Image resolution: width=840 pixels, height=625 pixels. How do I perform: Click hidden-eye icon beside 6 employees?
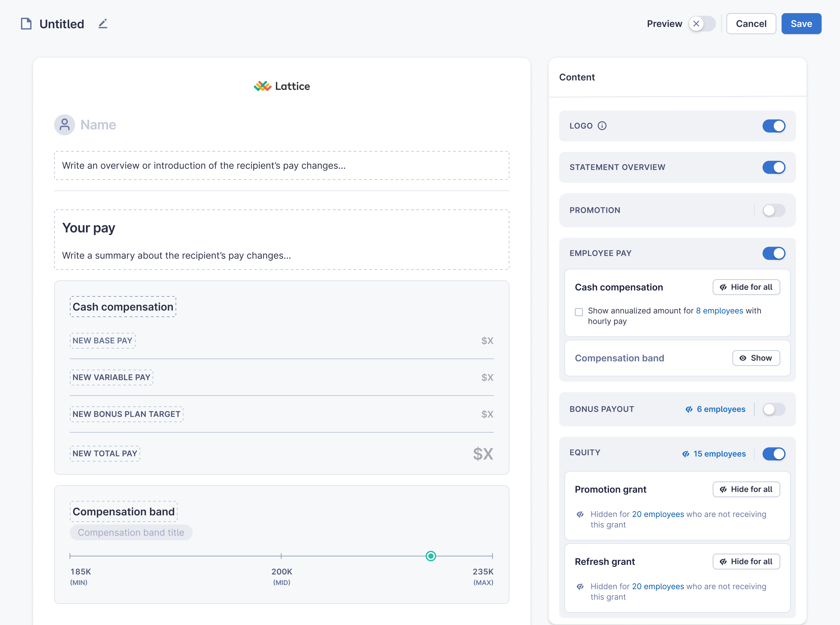click(x=689, y=409)
